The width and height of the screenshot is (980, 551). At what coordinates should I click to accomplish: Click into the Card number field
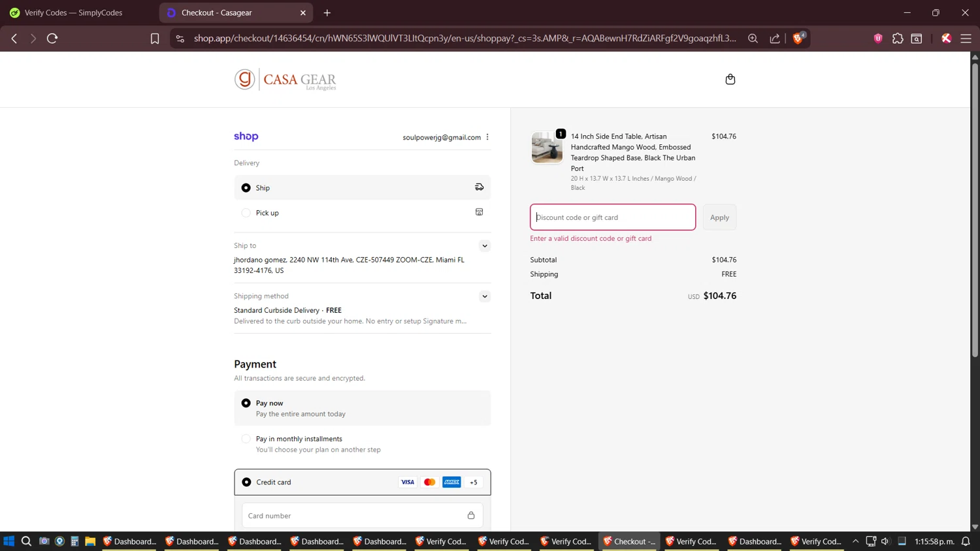pos(363,515)
